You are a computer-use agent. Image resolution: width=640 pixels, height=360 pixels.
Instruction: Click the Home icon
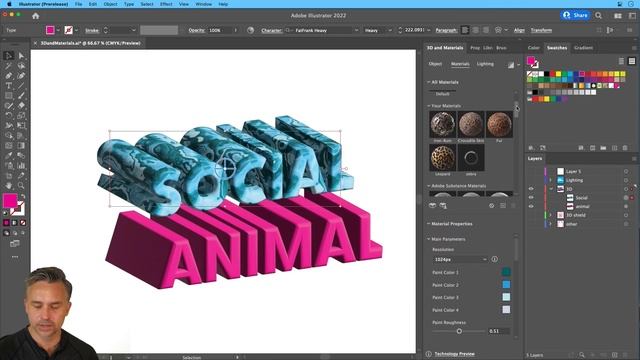point(36,16)
